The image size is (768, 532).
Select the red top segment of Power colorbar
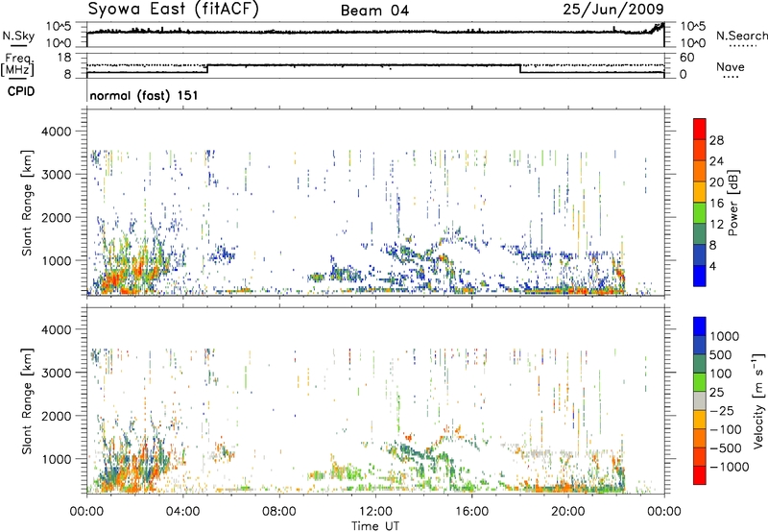click(x=700, y=129)
